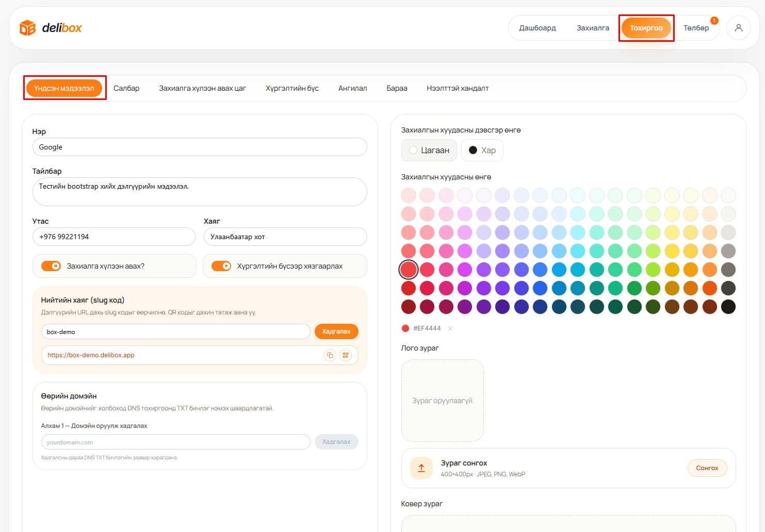
Task: Save the slug with orange Хадгалах button
Action: 336,331
